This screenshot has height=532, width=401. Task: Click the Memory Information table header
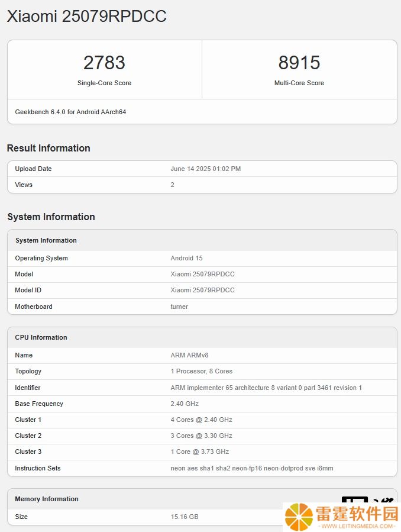click(x=47, y=499)
